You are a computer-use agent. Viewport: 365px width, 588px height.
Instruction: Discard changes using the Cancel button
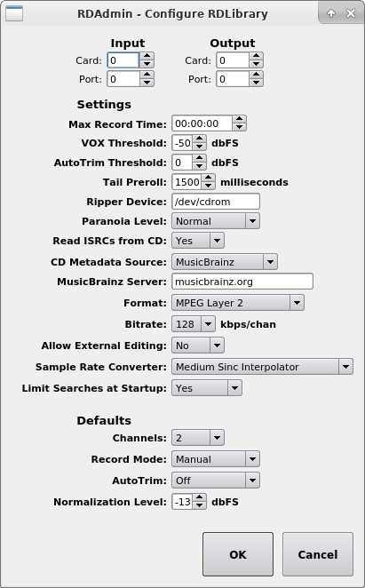click(x=318, y=554)
